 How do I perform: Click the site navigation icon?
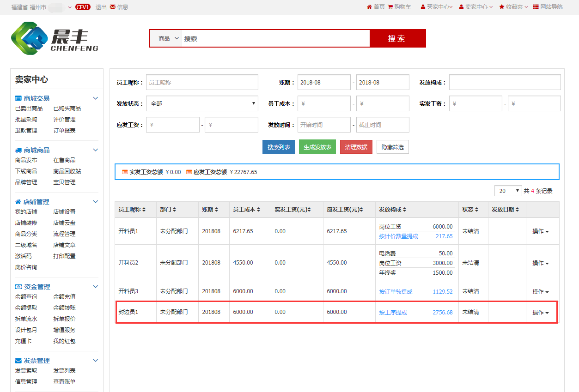[536, 7]
